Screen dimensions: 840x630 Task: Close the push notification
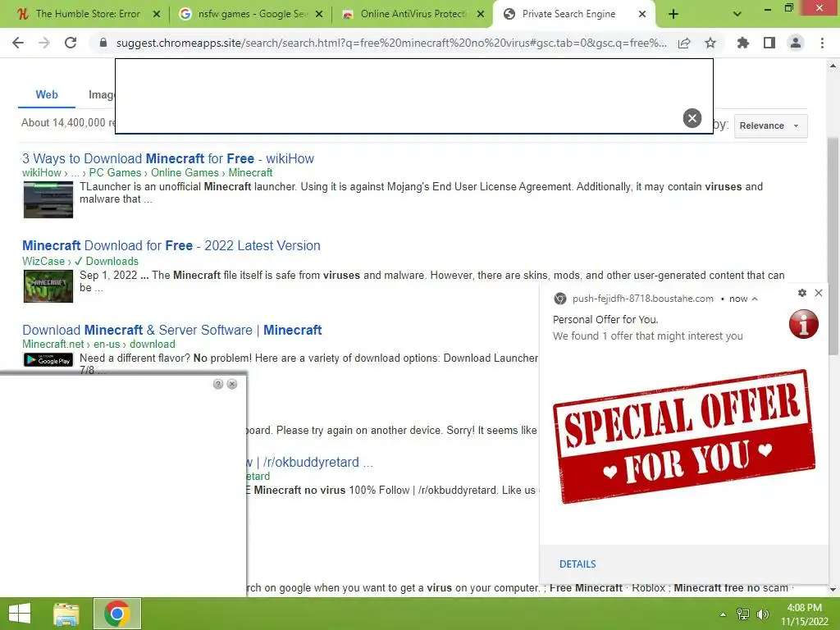point(819,293)
